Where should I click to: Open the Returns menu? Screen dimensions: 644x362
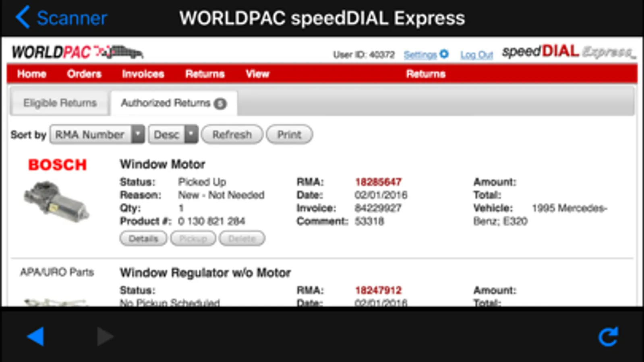205,74
